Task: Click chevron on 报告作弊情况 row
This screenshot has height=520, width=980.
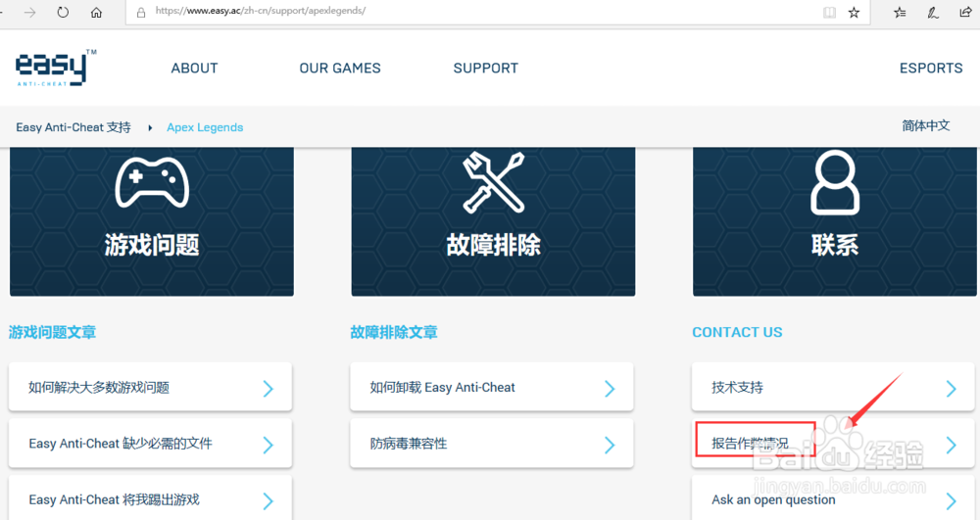Action: coord(952,445)
